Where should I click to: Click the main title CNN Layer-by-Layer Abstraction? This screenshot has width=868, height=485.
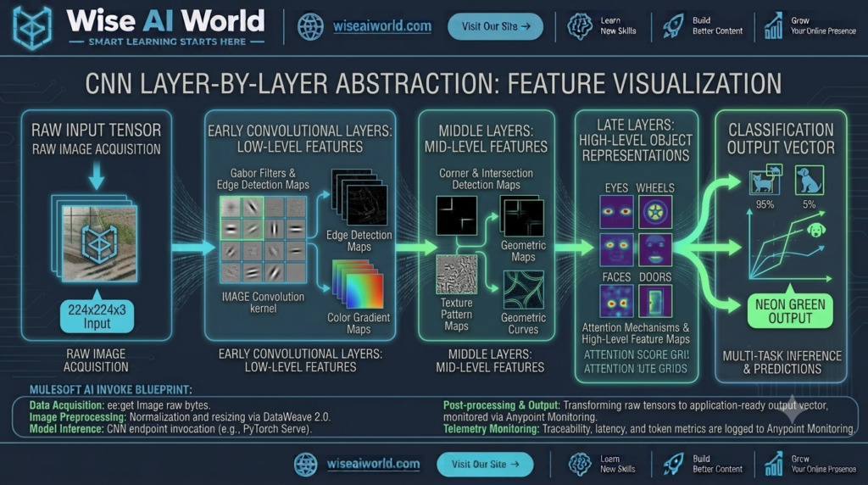pyautogui.click(x=433, y=85)
